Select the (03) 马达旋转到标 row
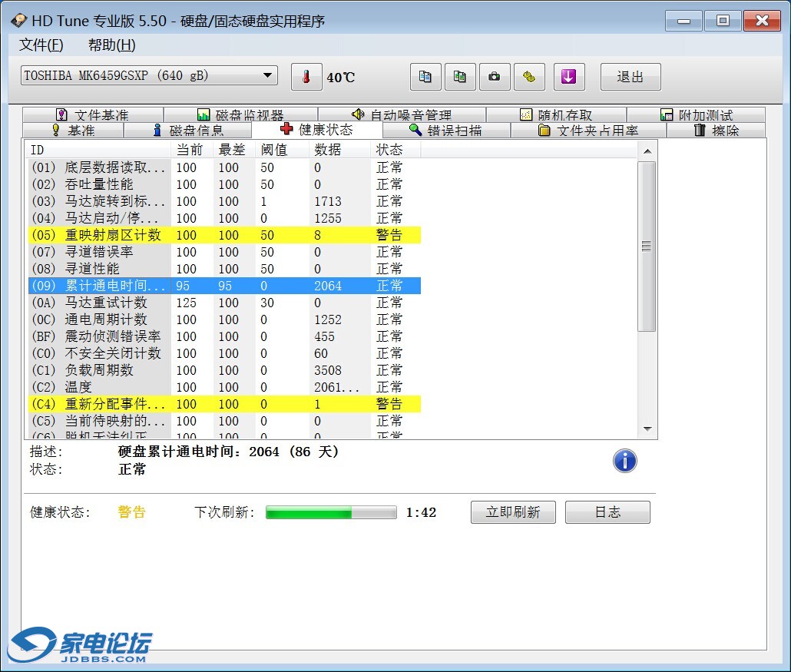The image size is (791, 672). tap(224, 201)
